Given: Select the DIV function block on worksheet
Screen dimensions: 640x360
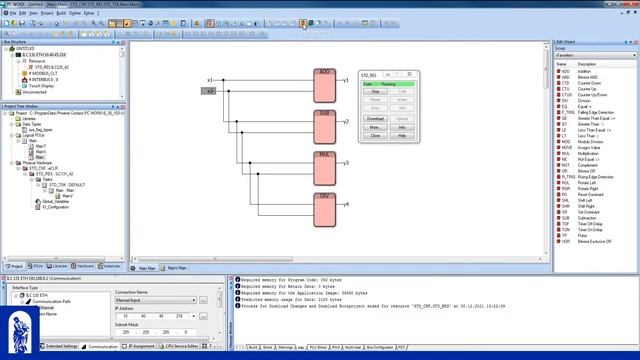Looking at the screenshot, I should point(324,210).
